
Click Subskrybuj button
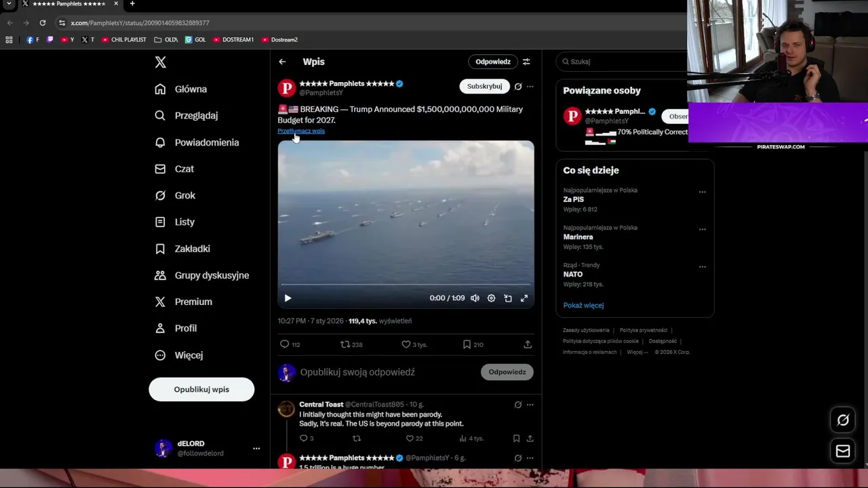(x=484, y=86)
